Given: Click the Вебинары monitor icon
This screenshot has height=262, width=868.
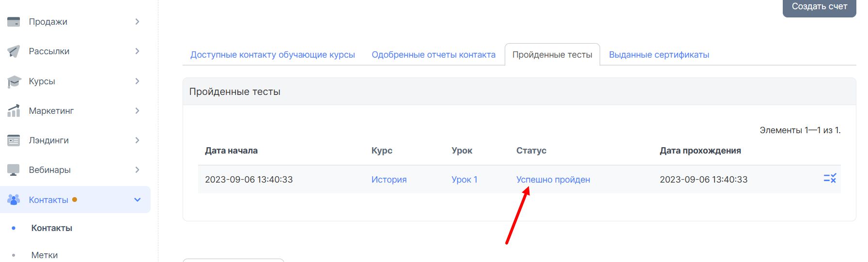Looking at the screenshot, I should pyautogui.click(x=14, y=170).
